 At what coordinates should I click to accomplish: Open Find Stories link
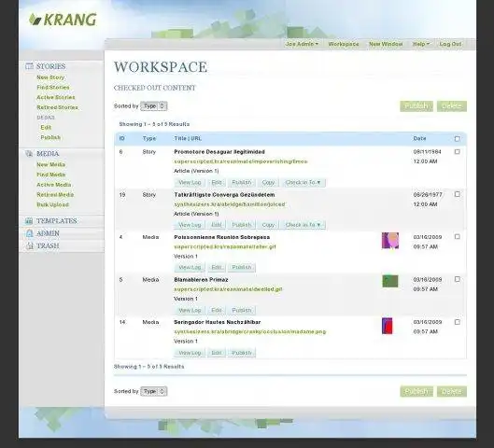(53, 88)
